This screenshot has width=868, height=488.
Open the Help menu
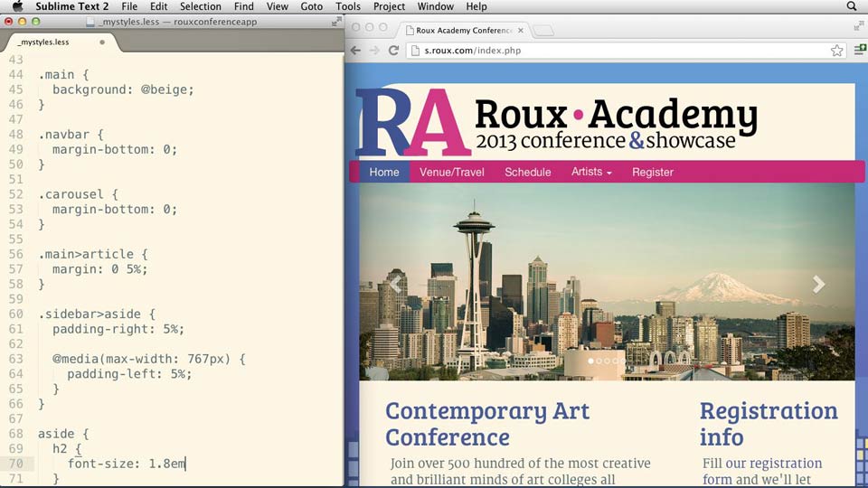tap(476, 6)
